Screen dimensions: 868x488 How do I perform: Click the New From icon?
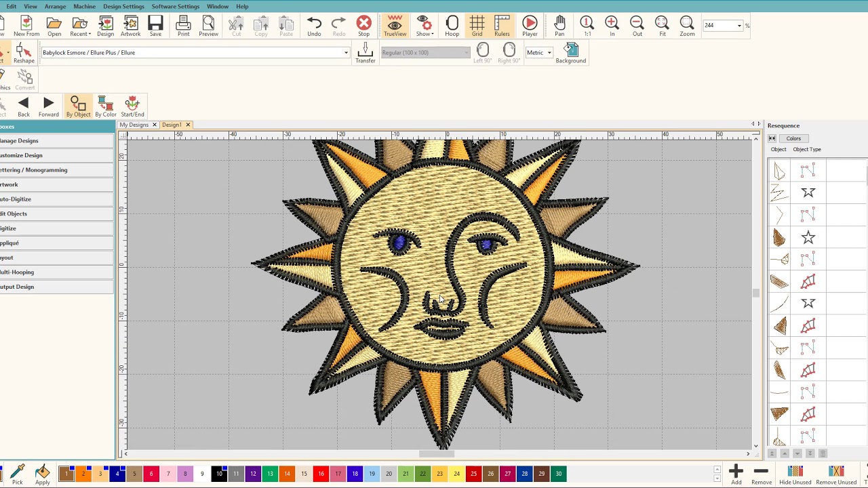[x=26, y=26]
